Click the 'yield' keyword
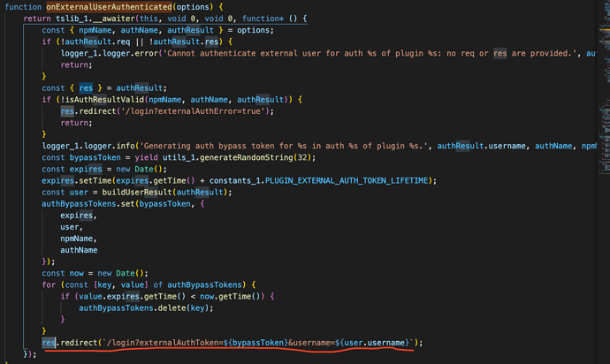The width and height of the screenshot is (610, 364). tap(146, 157)
